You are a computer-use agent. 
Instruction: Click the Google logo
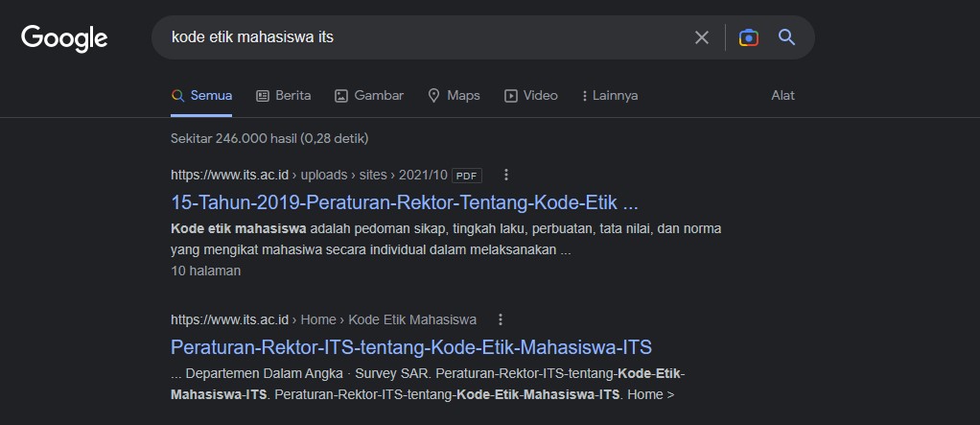click(x=64, y=38)
